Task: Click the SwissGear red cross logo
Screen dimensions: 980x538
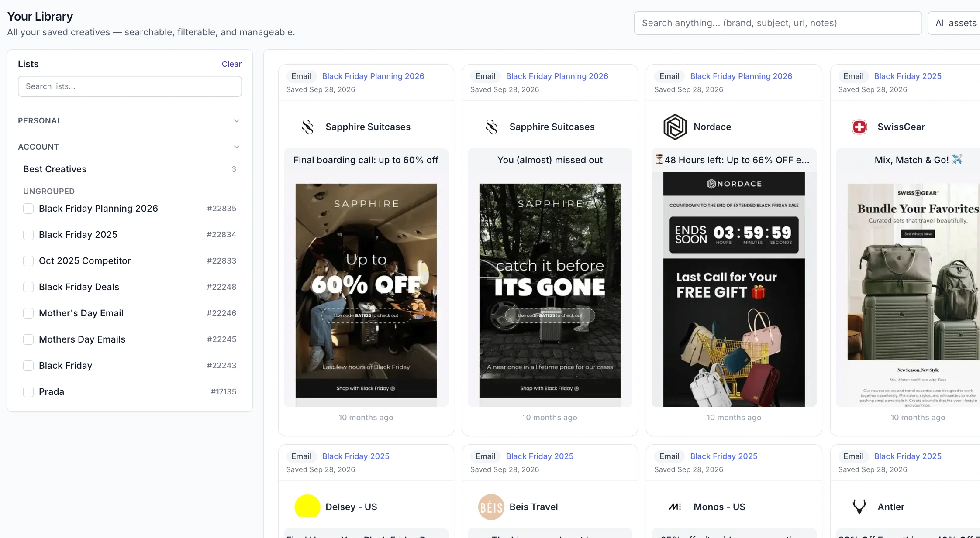Action: coord(859,127)
